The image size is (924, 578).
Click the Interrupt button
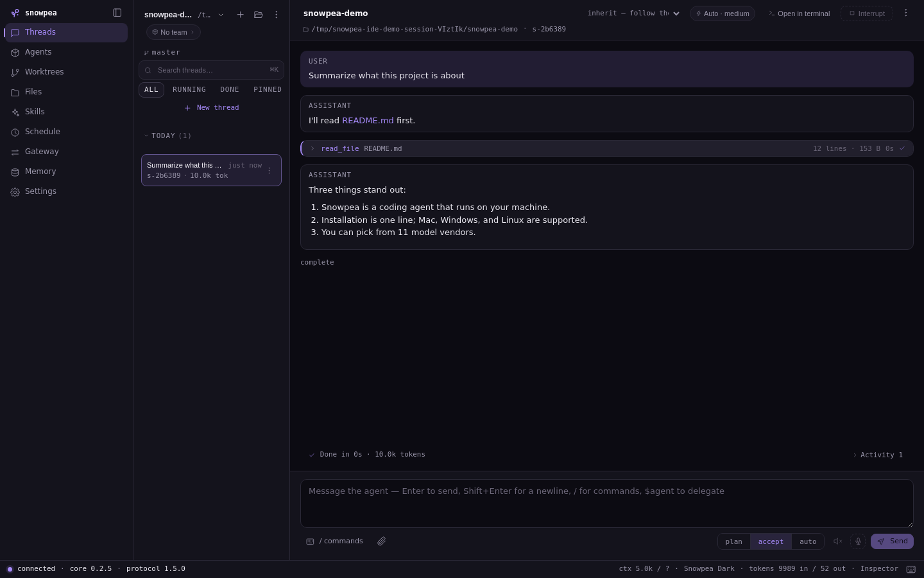pos(867,13)
